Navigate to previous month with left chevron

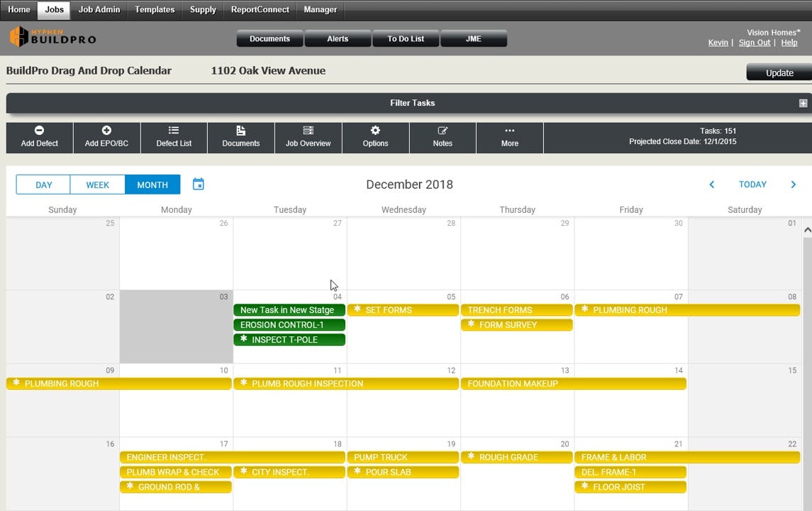(711, 184)
